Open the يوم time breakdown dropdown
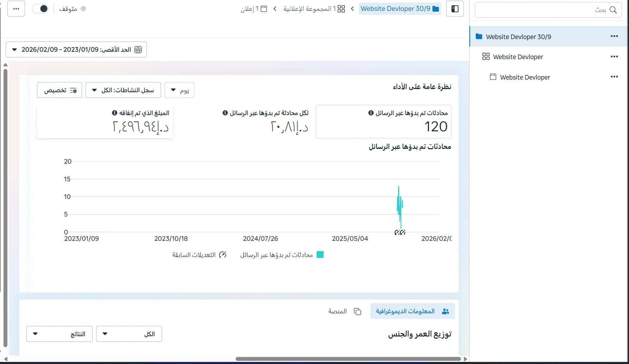 tap(180, 90)
